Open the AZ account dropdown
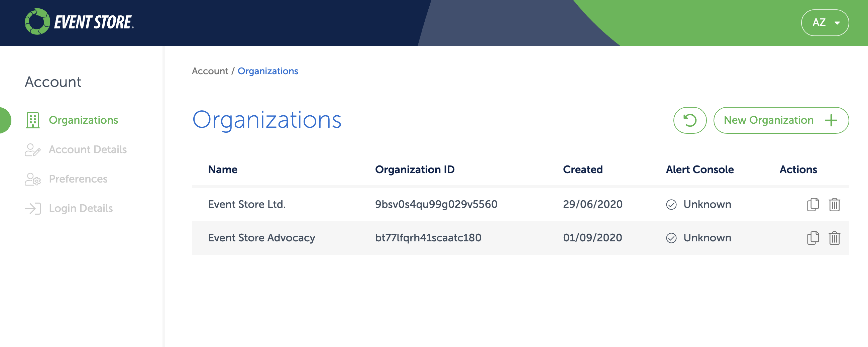Image resolution: width=868 pixels, height=347 pixels. click(825, 22)
